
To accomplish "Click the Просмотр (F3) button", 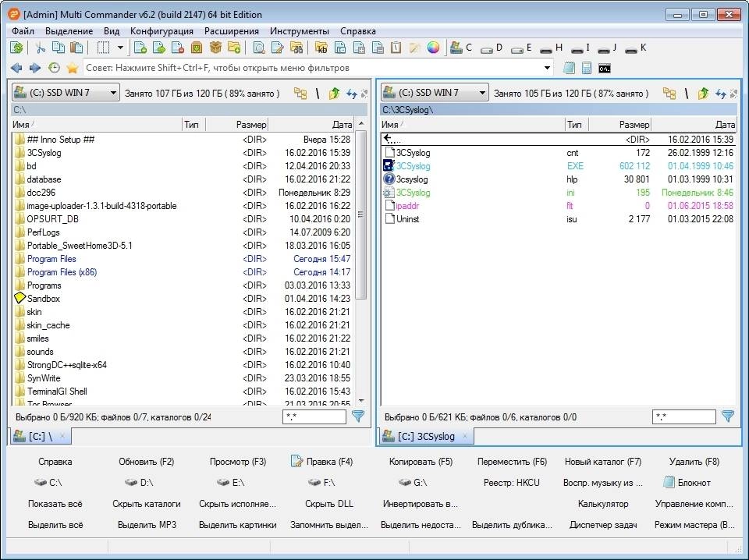I will pos(238,462).
